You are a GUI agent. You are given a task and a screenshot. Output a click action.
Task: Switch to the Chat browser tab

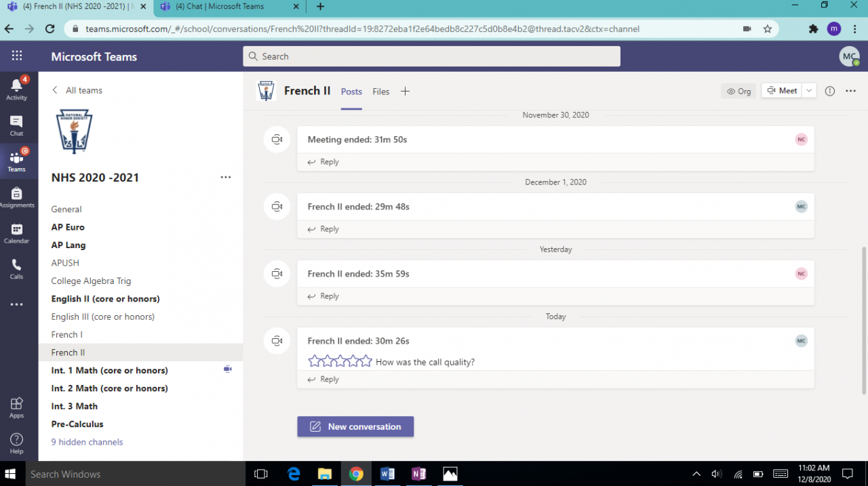click(229, 7)
